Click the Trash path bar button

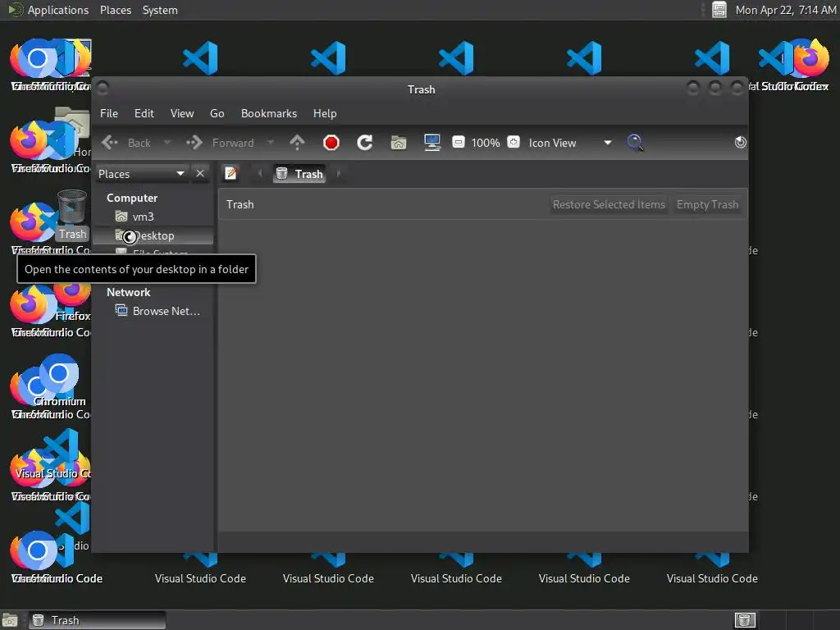point(299,174)
